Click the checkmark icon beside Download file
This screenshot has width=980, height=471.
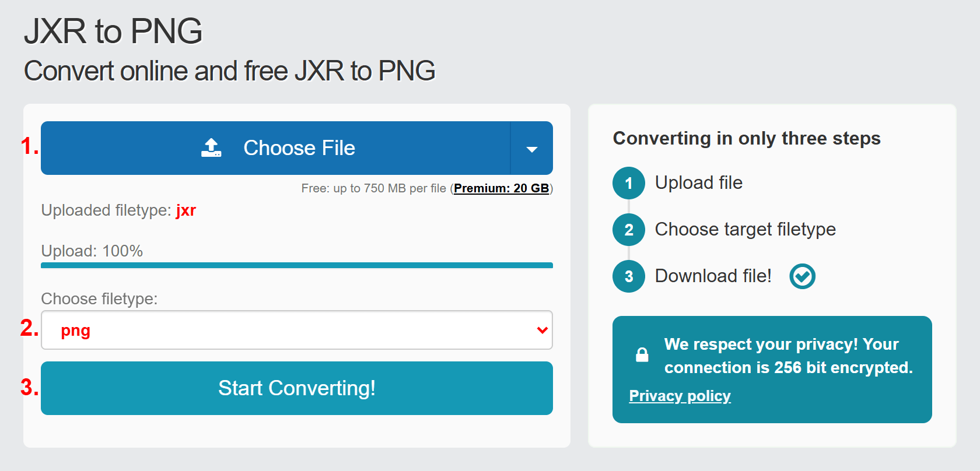coord(802,276)
